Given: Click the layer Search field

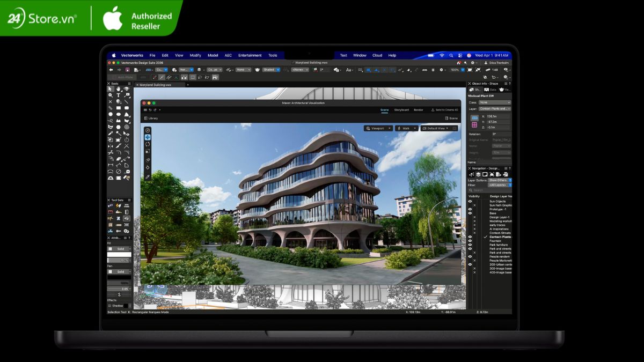Looking at the screenshot, I should pyautogui.click(x=489, y=190).
